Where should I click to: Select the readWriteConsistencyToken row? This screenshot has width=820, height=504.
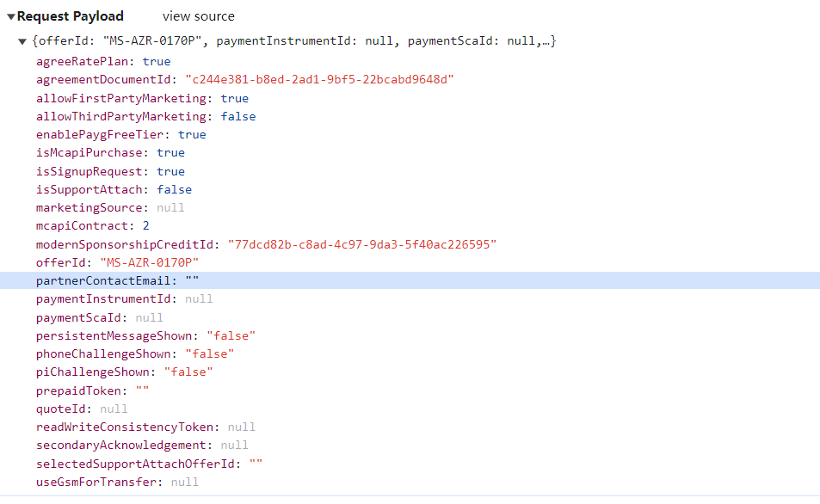coord(146,427)
